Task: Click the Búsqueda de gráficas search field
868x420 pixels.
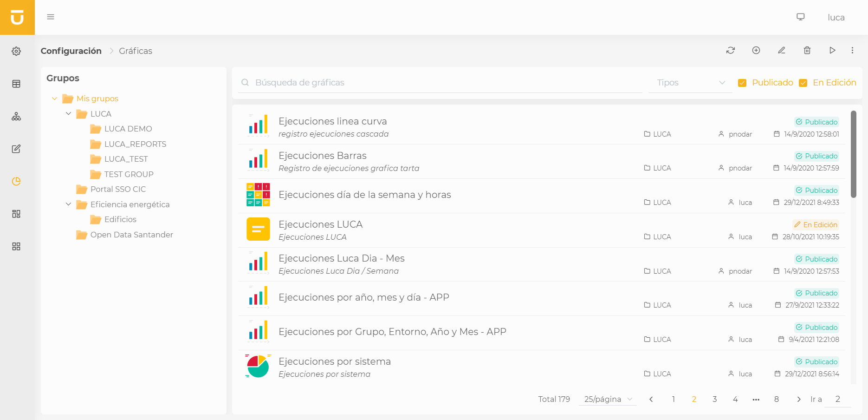Action: click(441, 83)
